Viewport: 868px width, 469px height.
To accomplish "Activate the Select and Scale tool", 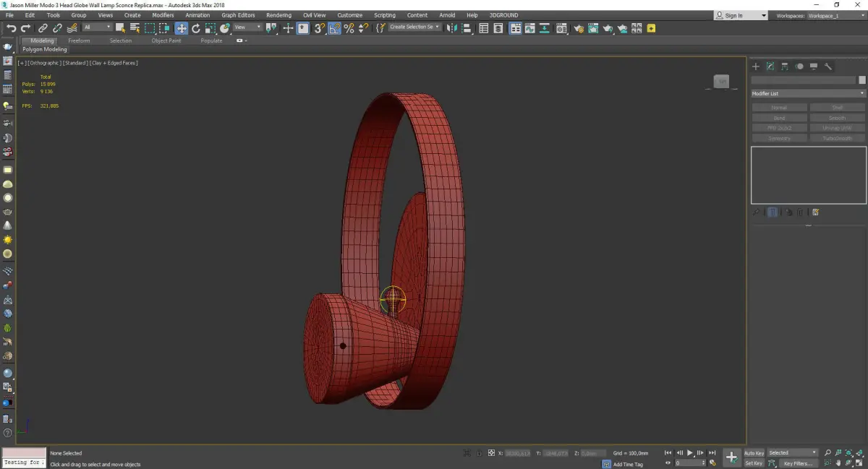I will pyautogui.click(x=210, y=28).
